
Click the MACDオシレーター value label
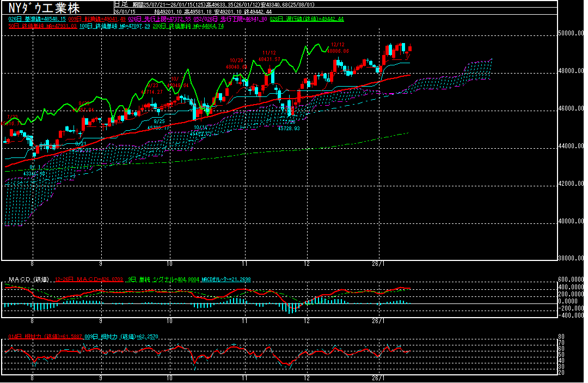[226, 279]
